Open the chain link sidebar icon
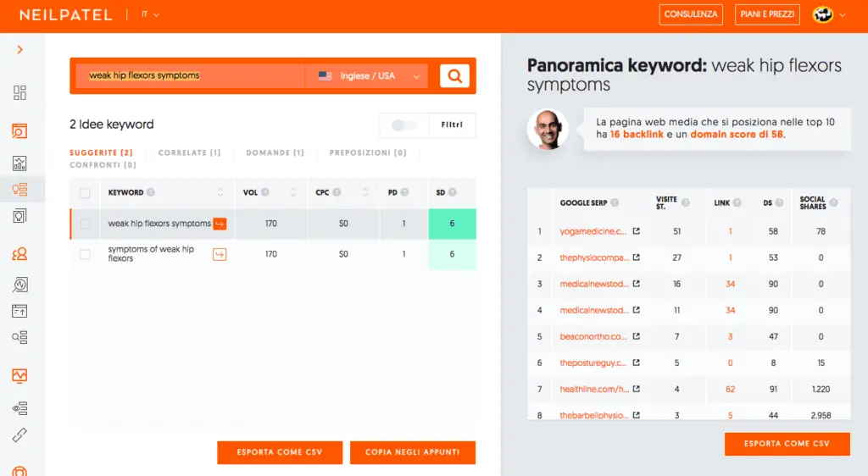868x476 pixels. click(x=19, y=435)
